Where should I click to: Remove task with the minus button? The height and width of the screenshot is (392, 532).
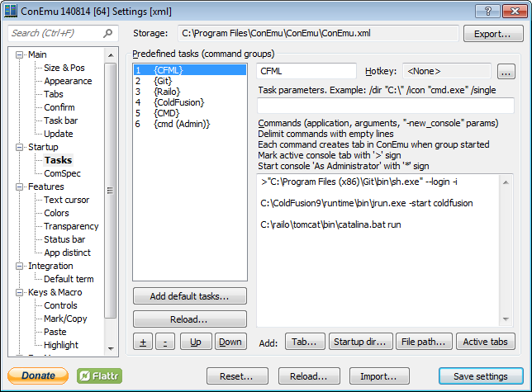point(165,342)
